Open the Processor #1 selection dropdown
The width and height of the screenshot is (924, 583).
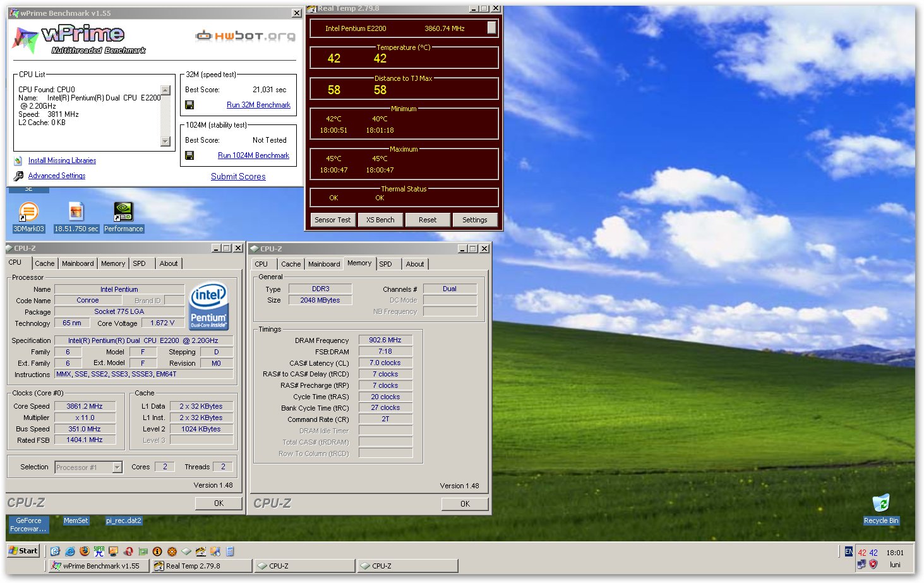pyautogui.click(x=117, y=467)
